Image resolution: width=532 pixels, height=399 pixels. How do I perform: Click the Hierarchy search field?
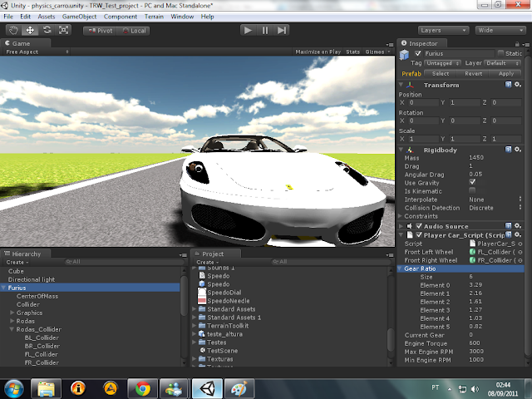coord(124,262)
